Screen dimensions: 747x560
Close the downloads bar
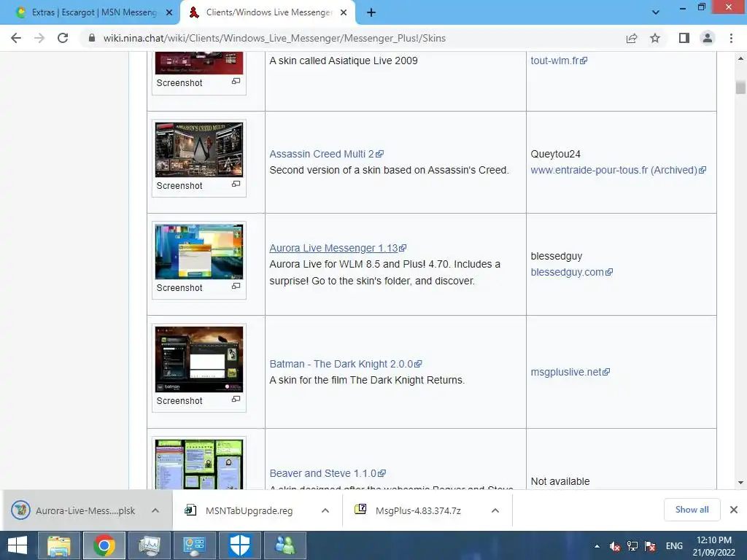pyautogui.click(x=734, y=510)
